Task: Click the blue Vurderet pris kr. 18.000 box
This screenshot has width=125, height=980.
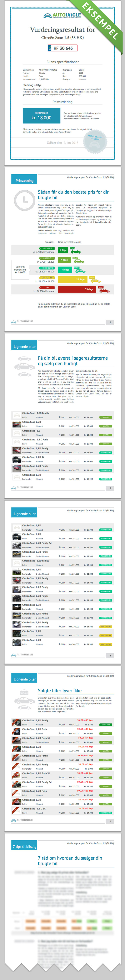Action: point(41,116)
